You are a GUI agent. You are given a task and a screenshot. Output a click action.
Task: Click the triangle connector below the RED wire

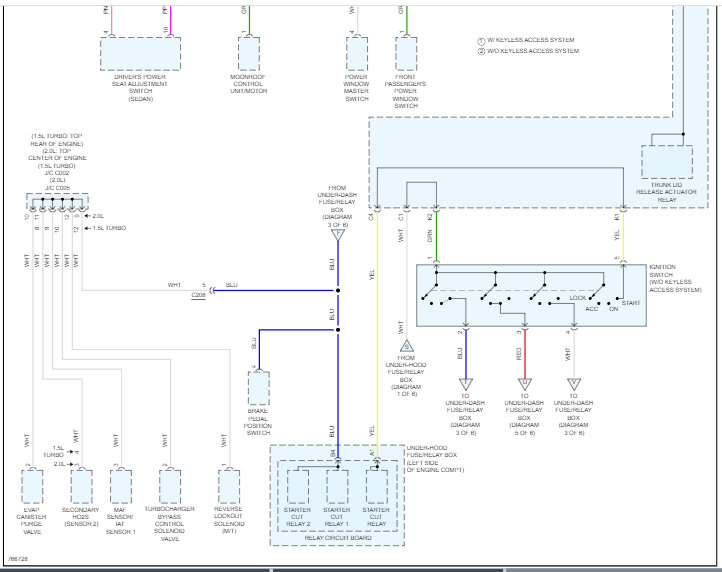[525, 384]
